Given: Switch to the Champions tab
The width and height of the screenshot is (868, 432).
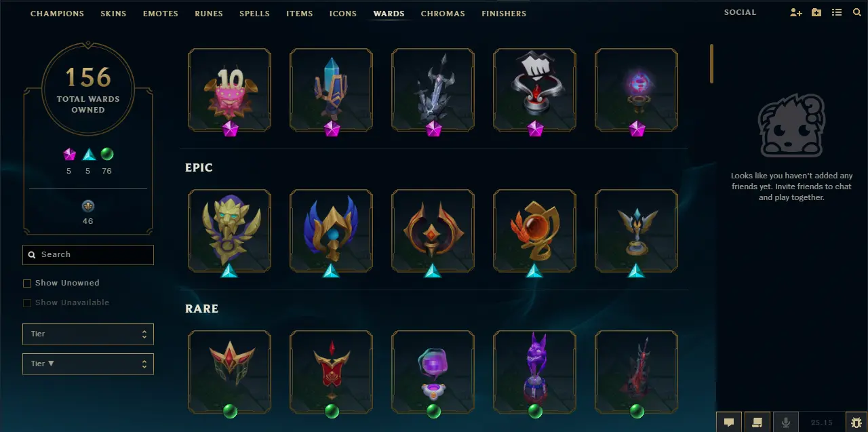Looking at the screenshot, I should (x=58, y=14).
